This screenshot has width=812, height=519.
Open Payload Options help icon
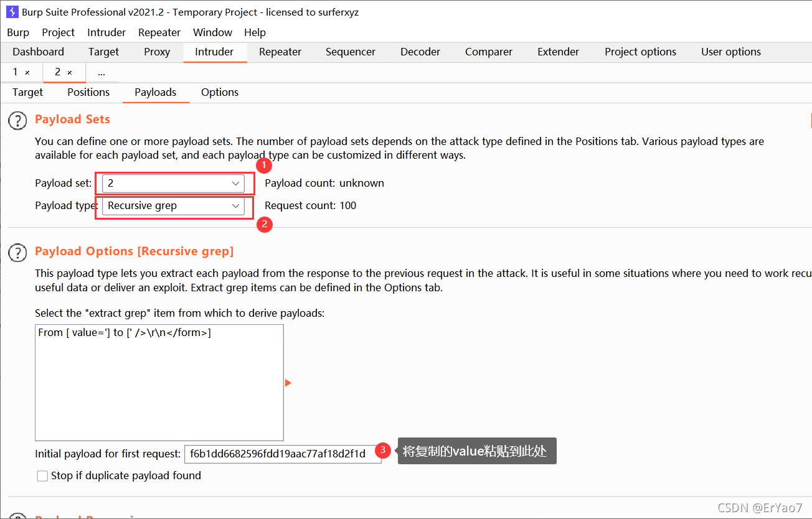pos(17,253)
